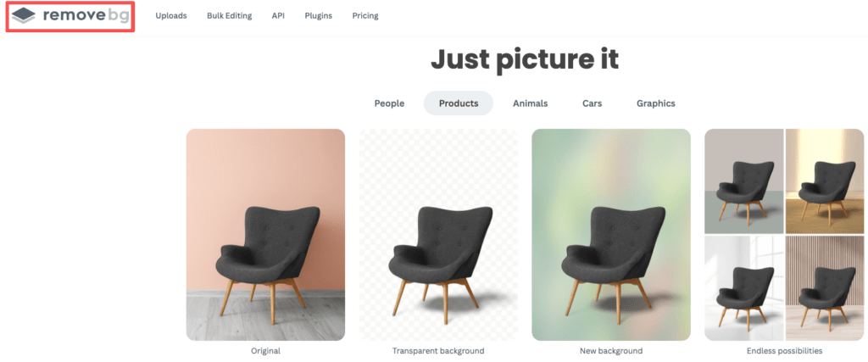View the Pricing page

coord(365,15)
